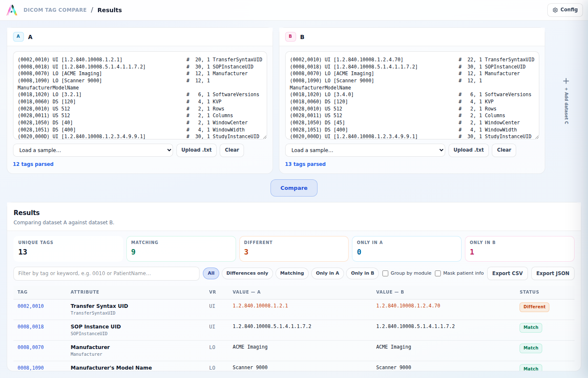Click tag 0002,0010 in results table
The height and width of the screenshot is (378, 588).
point(31,306)
